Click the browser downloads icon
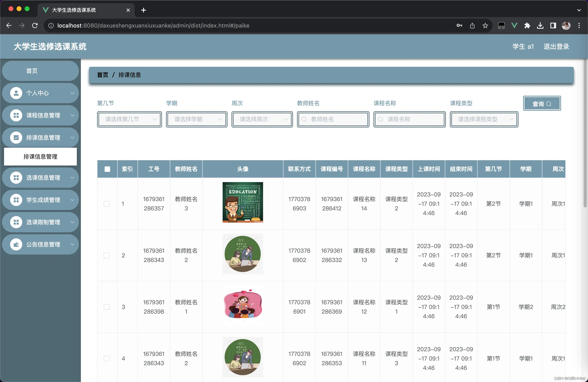Image resolution: width=588 pixels, height=382 pixels. pyautogui.click(x=540, y=25)
